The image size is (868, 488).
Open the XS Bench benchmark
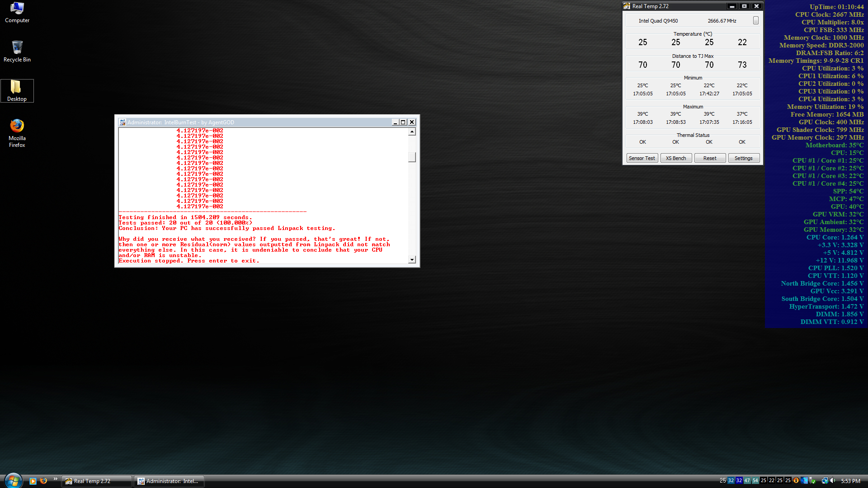(676, 158)
